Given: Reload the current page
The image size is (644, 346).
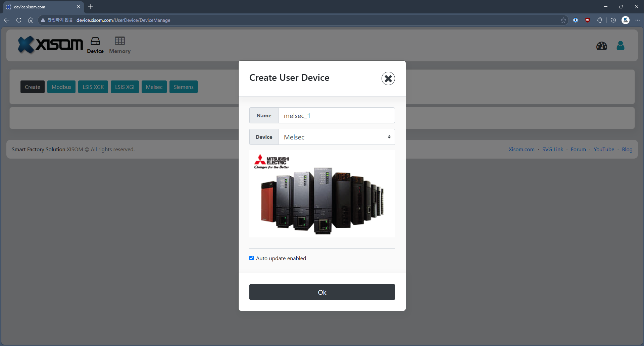Looking at the screenshot, I should (19, 20).
